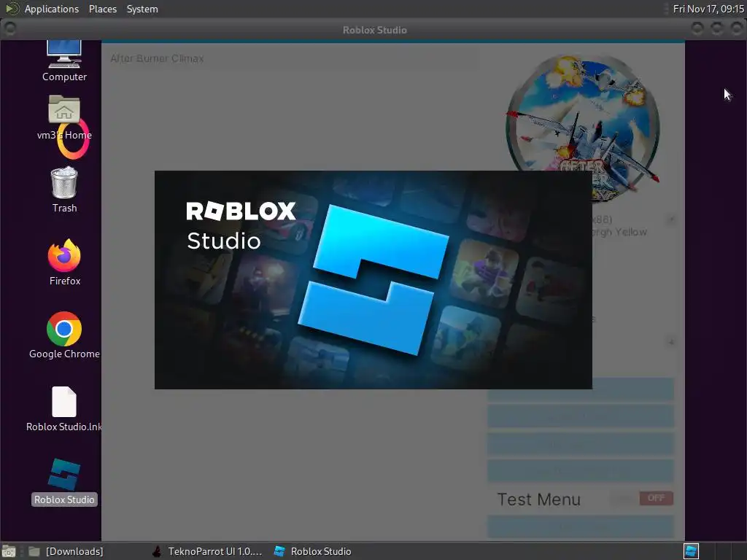Click the After Burner Climax game artwork
The image size is (747, 560).
[x=583, y=128]
